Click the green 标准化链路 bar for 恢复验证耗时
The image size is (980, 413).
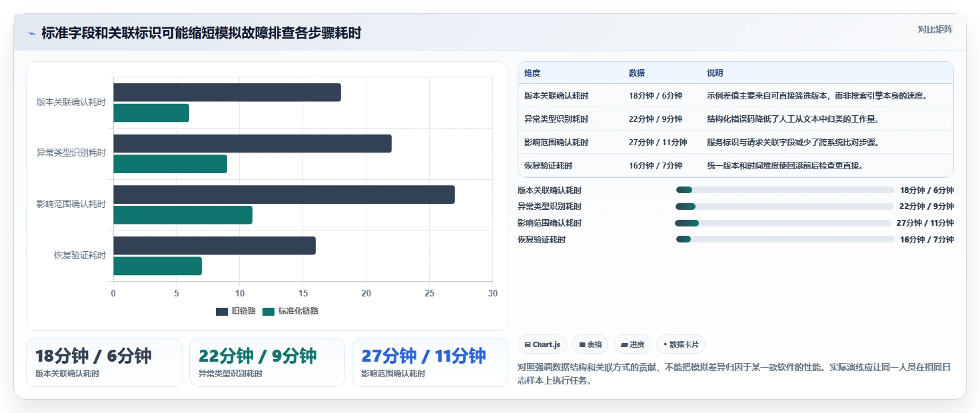pyautogui.click(x=157, y=266)
